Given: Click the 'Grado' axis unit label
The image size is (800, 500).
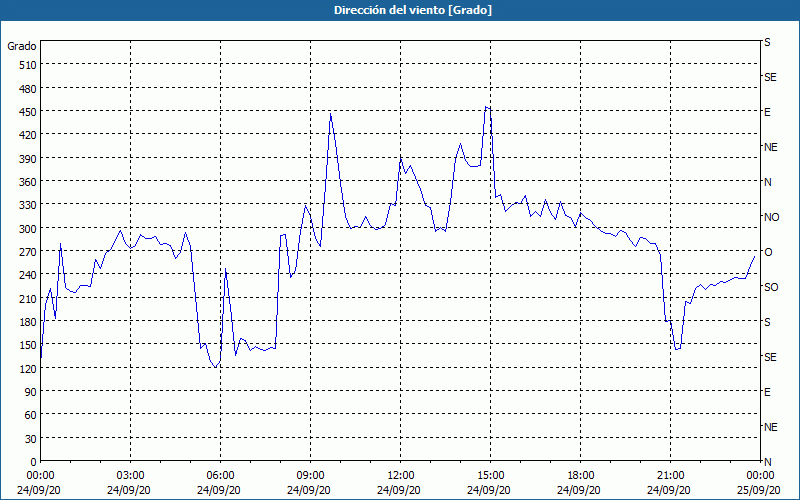Looking at the screenshot, I should pos(22,46).
